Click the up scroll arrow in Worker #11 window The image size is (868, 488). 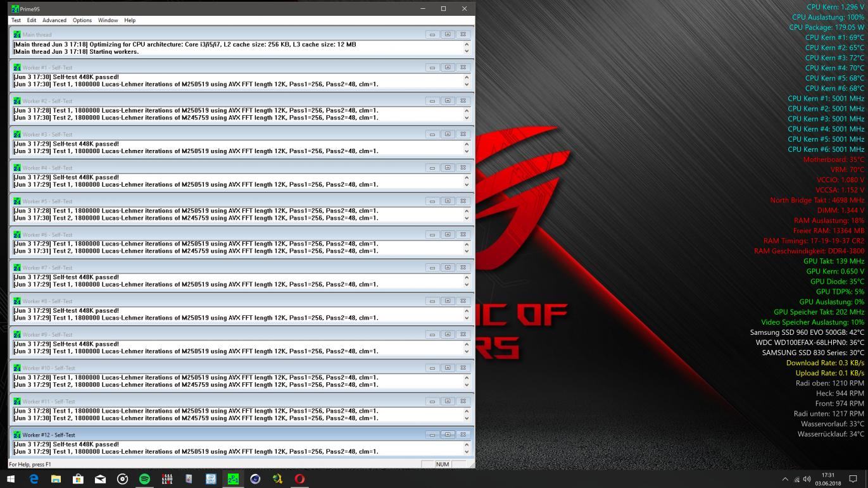(x=467, y=411)
